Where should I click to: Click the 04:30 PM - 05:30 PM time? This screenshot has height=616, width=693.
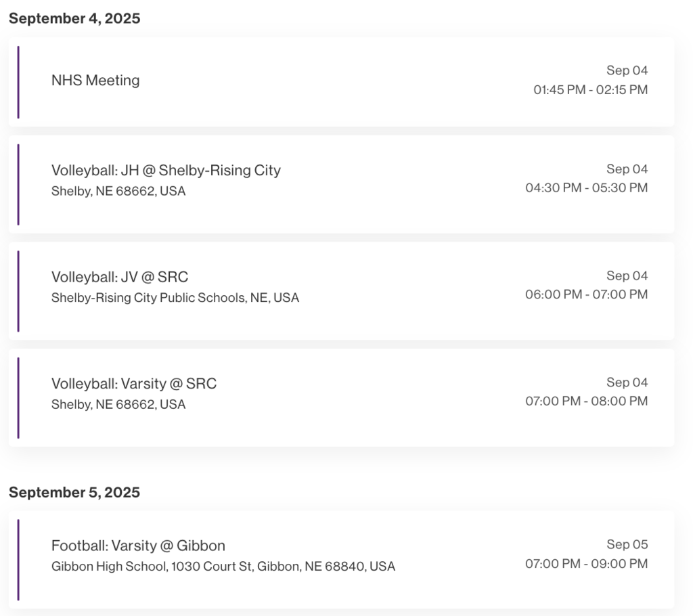(587, 188)
